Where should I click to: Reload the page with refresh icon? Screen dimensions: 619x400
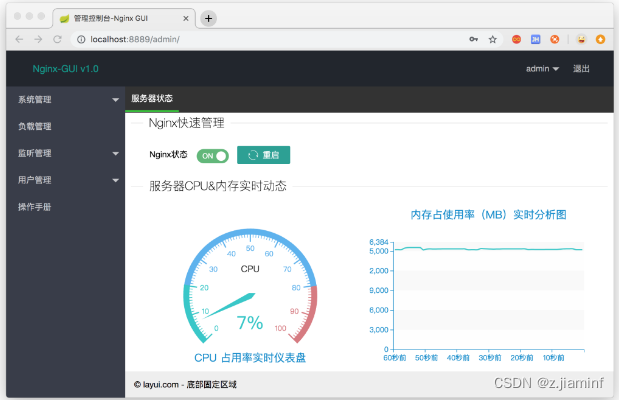click(x=58, y=39)
